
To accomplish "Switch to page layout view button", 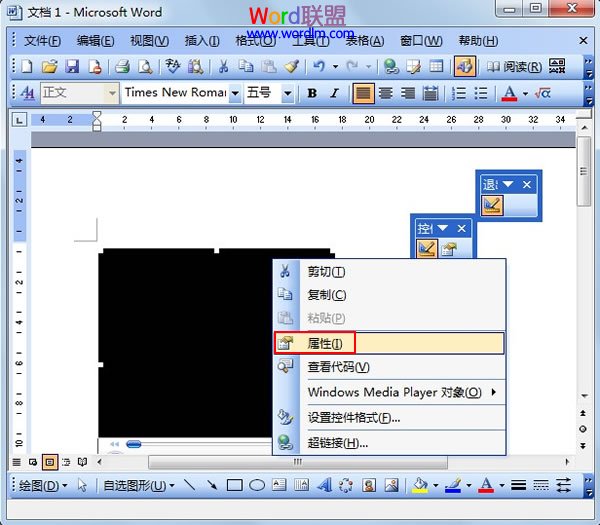I will [x=50, y=462].
